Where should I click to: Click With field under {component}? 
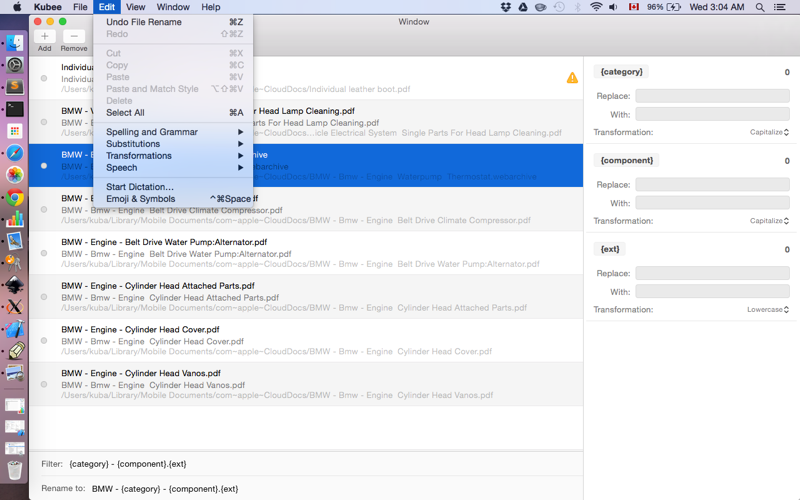pyautogui.click(x=712, y=203)
